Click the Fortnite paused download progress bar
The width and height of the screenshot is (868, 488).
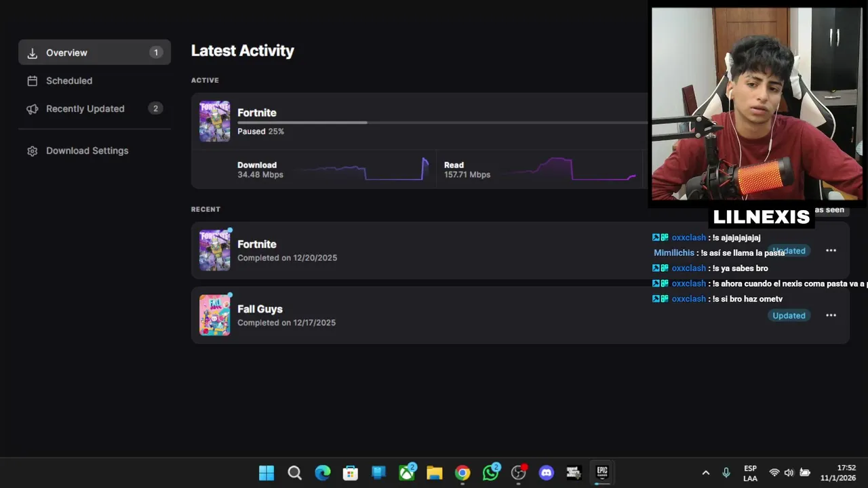tap(442, 123)
